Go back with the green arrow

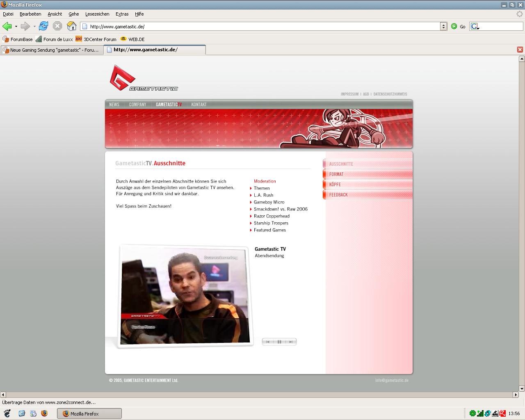click(x=7, y=26)
